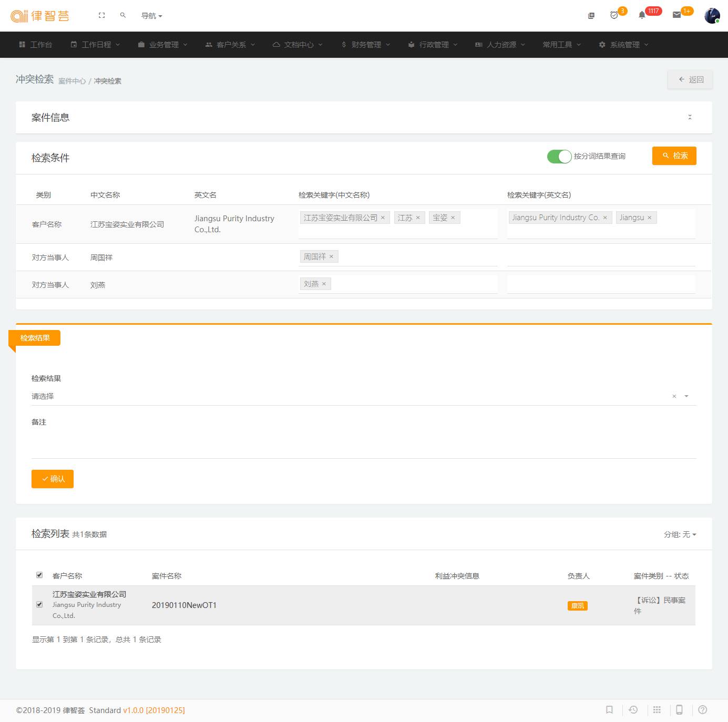Viewport: 728px width, 722px height.
Task: Collapse the 案件信息 panel
Action: coord(690,117)
